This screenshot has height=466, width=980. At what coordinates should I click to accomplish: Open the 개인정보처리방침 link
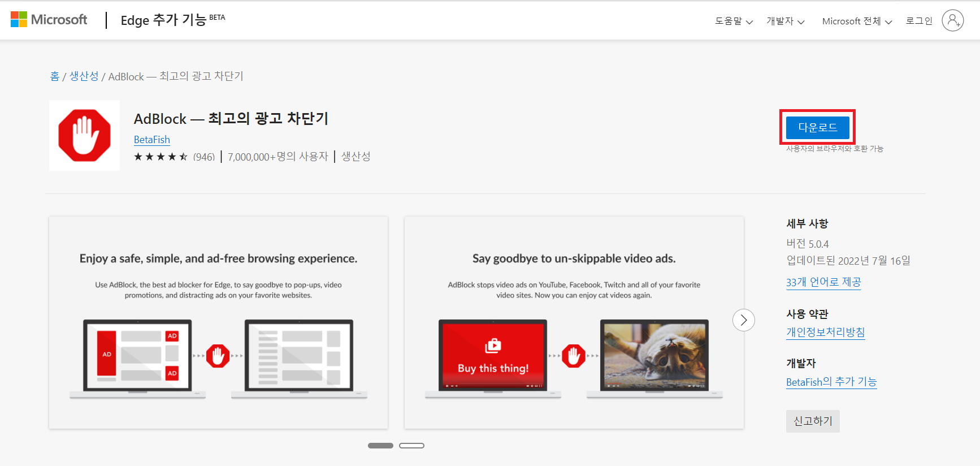pos(826,332)
